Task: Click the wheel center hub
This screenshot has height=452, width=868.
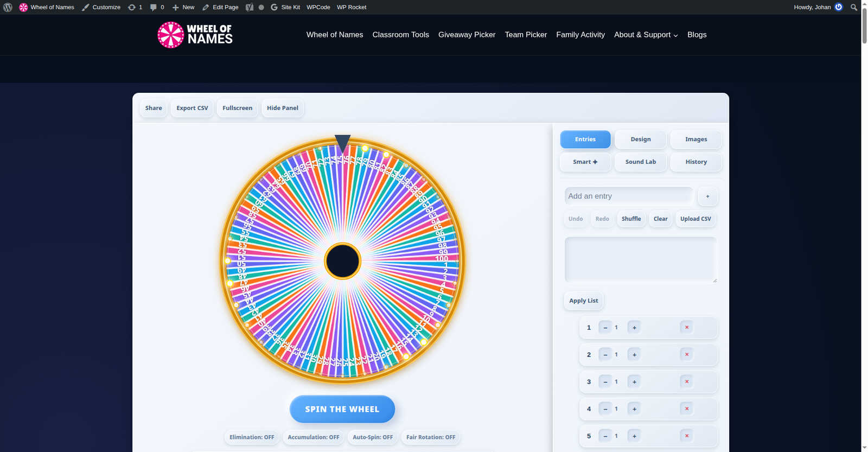Action: pyautogui.click(x=342, y=261)
